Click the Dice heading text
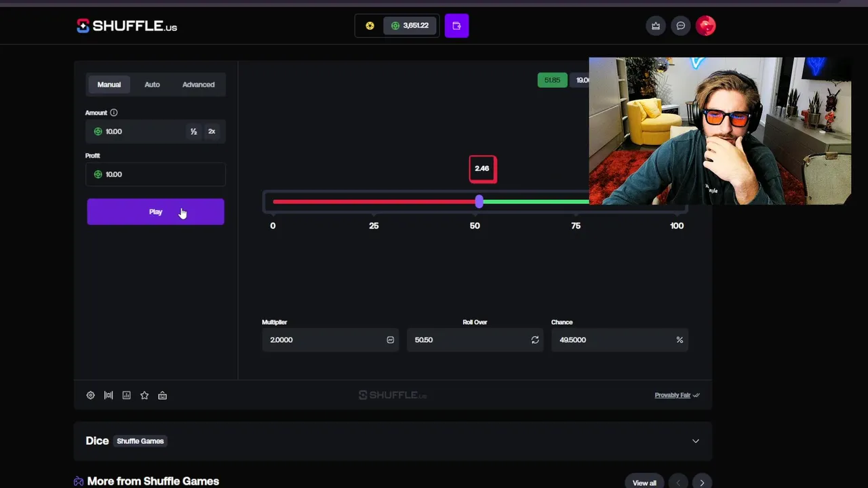The width and height of the screenshot is (868, 488). point(97,441)
